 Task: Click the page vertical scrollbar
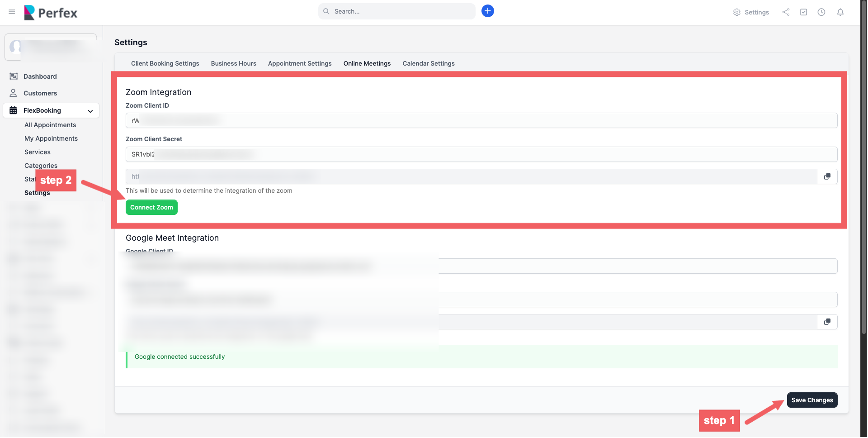point(864,167)
